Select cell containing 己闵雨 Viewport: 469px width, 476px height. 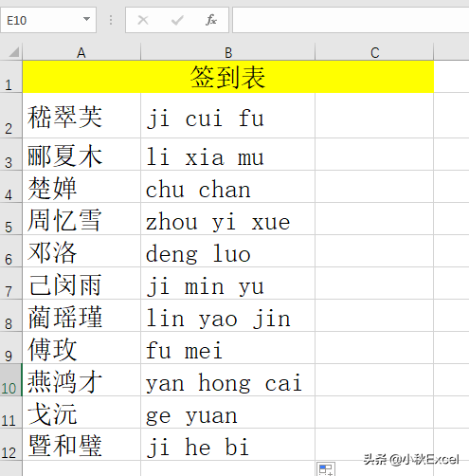point(81,284)
